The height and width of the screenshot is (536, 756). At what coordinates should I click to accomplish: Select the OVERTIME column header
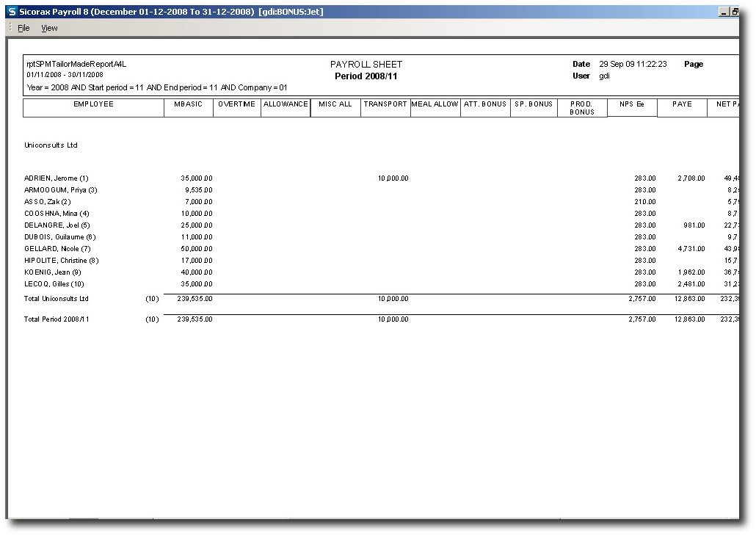coord(236,104)
